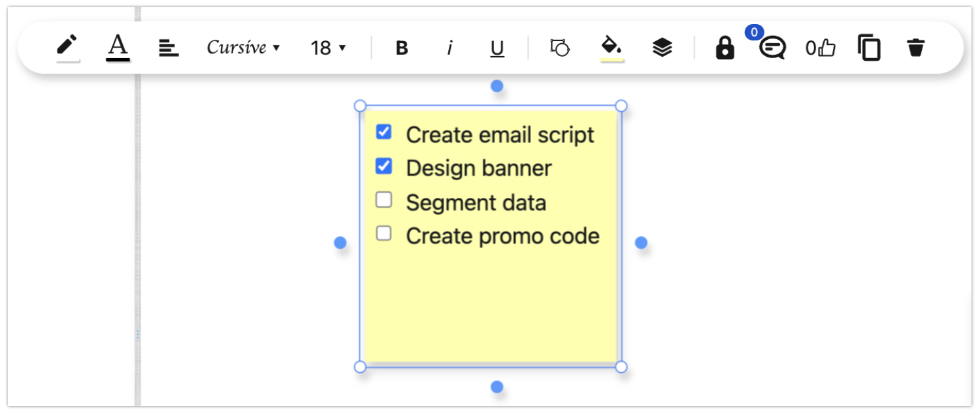Select the pencil edit tool
This screenshot has height=414, width=980.
[67, 47]
